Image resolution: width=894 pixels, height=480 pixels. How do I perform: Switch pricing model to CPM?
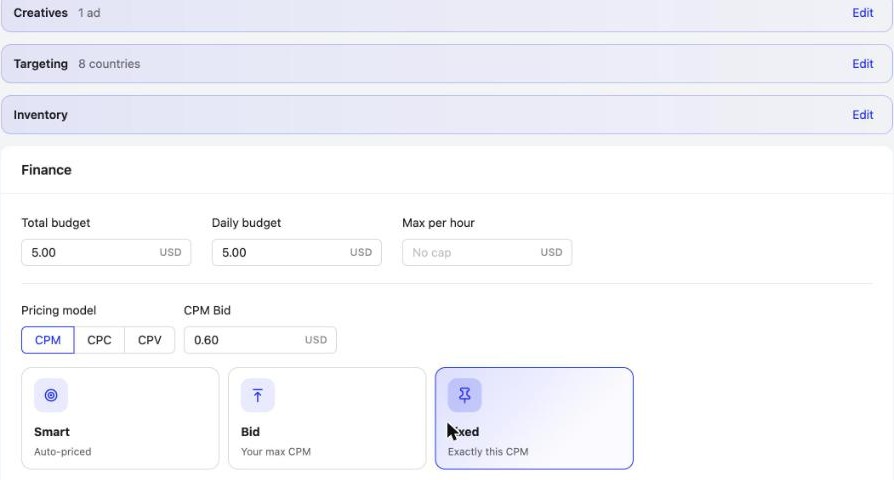tap(48, 340)
